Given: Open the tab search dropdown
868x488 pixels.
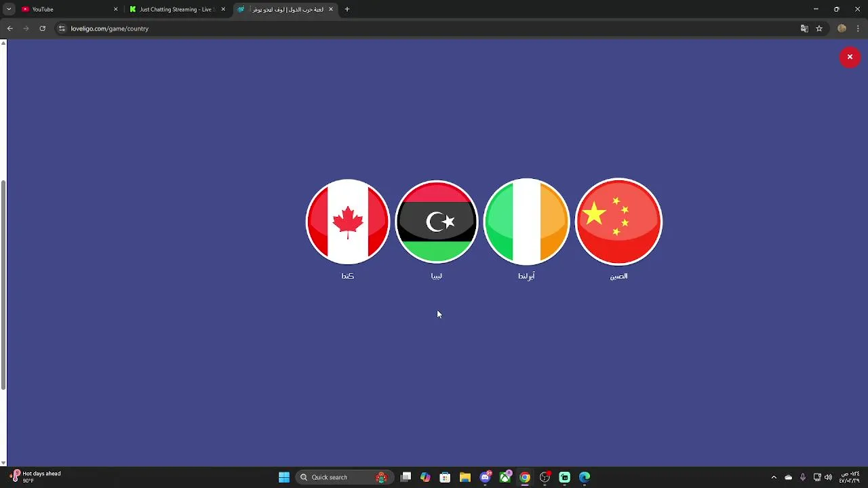Looking at the screenshot, I should (x=9, y=9).
